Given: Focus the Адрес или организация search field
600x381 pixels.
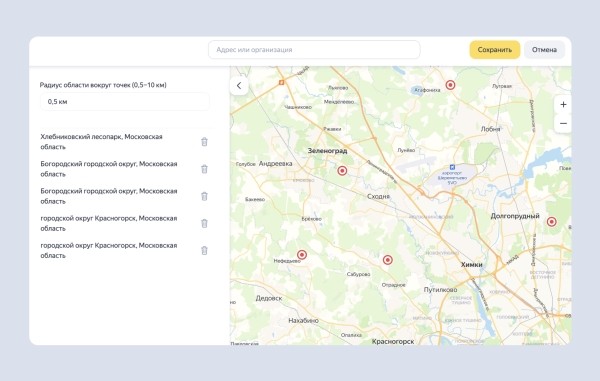Looking at the screenshot, I should (314, 50).
